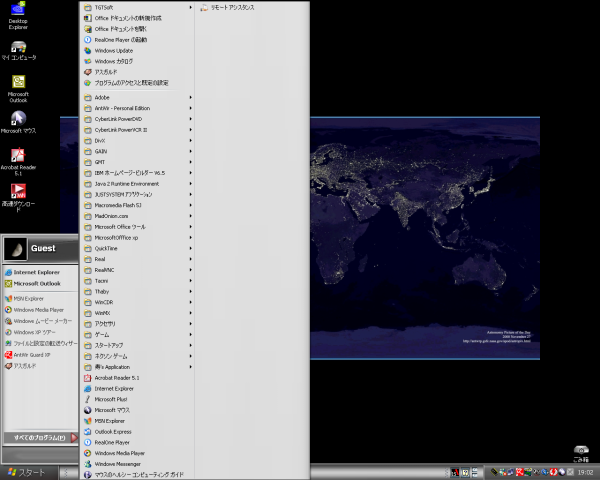Open the RealVNC program folder
This screenshot has width=600, height=480.
click(138, 270)
